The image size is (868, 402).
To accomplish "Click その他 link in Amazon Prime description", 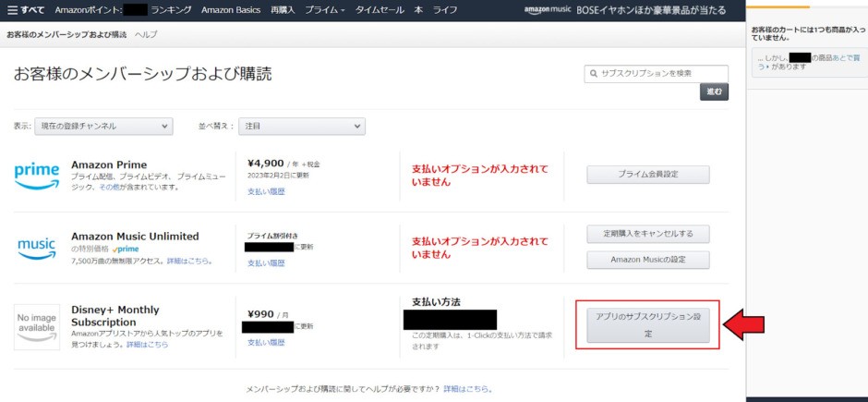I will coord(109,188).
